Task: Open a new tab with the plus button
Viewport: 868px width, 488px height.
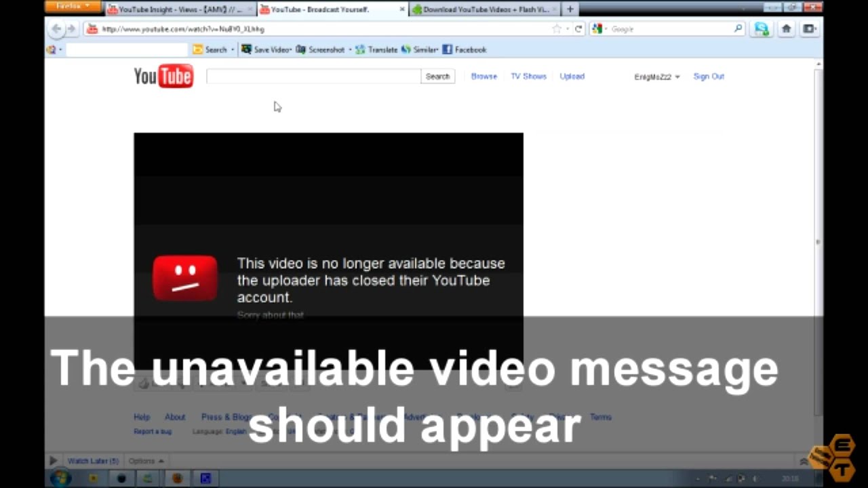Action: [x=570, y=9]
